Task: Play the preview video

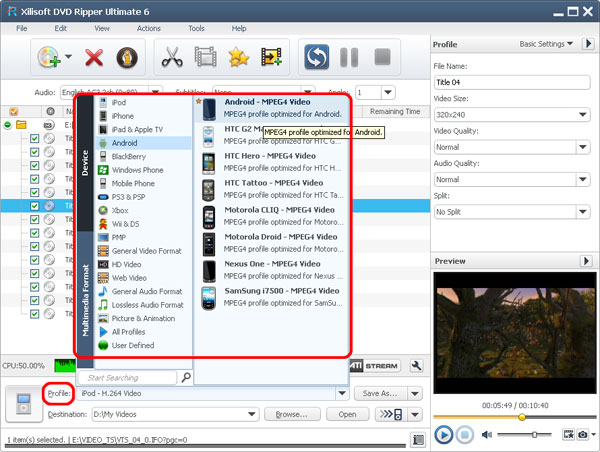Action: pos(444,435)
